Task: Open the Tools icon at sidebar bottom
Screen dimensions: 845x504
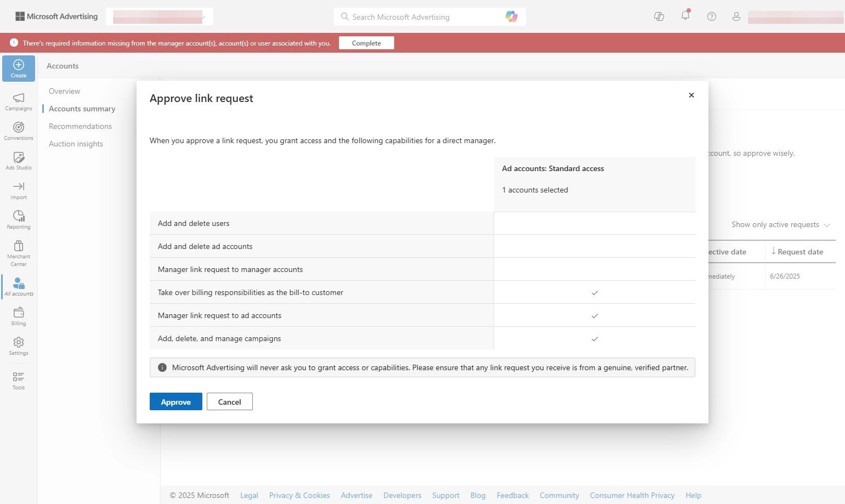Action: tap(18, 380)
